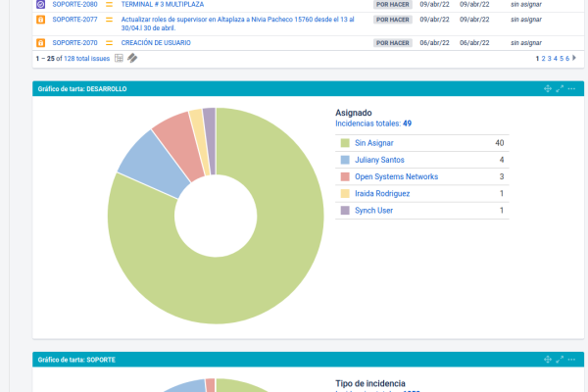Click the move icon on DESARROLLO gadget
The height and width of the screenshot is (392, 588).
pos(548,89)
